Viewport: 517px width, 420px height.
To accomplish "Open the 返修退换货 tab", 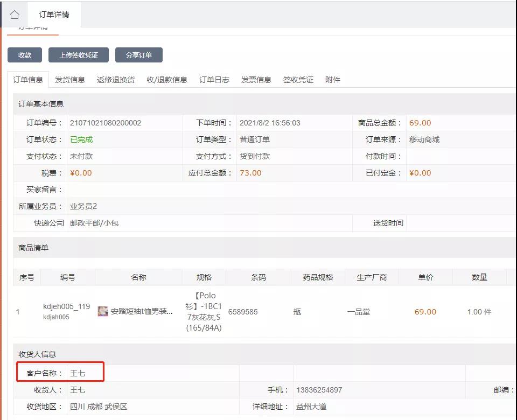I will coord(116,80).
